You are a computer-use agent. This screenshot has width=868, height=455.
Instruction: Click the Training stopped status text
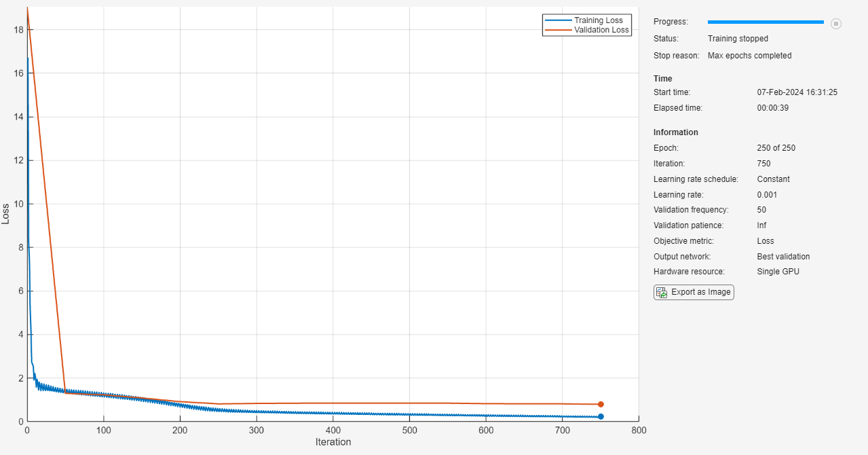tap(738, 39)
